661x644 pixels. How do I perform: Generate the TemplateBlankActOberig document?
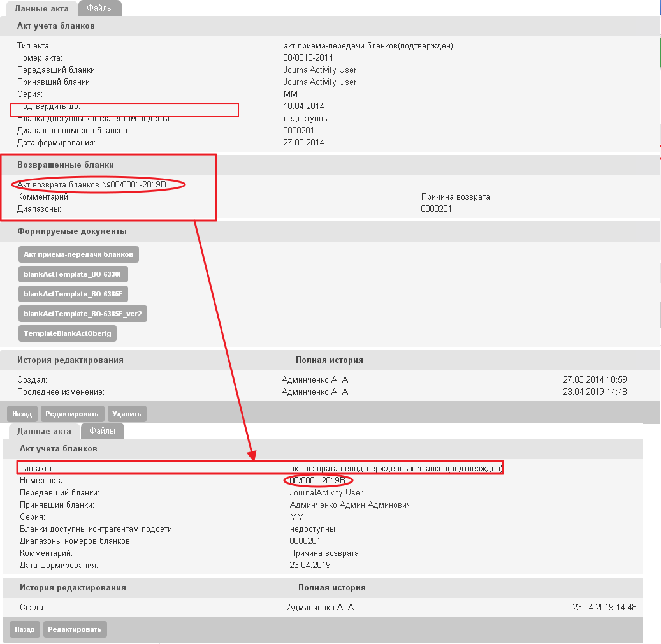coord(68,333)
